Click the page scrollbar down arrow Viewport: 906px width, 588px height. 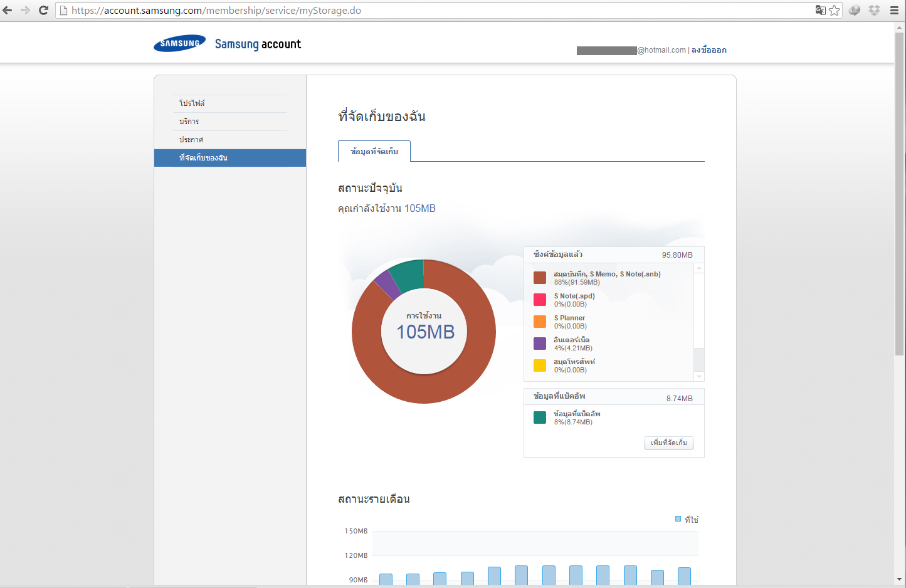[x=900, y=579]
